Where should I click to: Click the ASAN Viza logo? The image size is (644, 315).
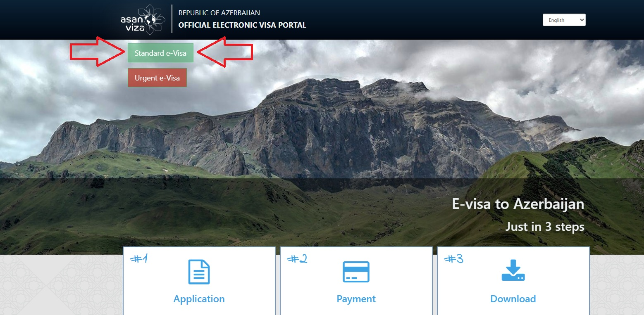143,19
